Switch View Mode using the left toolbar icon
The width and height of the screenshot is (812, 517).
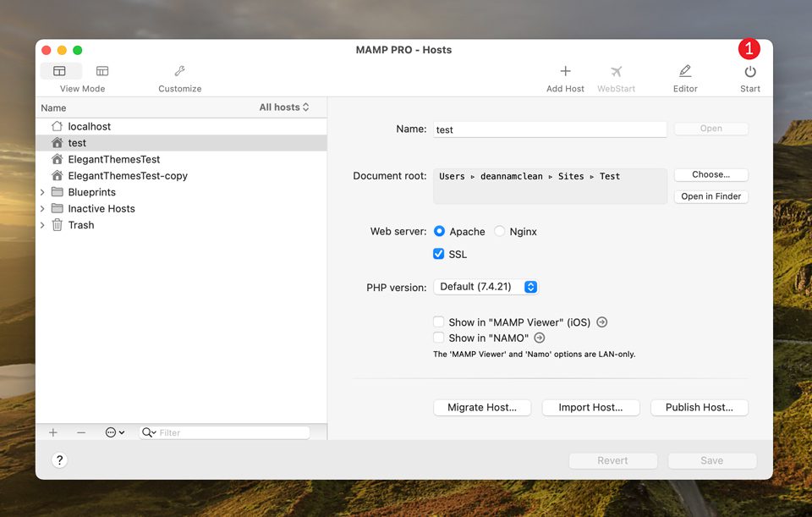[60, 71]
